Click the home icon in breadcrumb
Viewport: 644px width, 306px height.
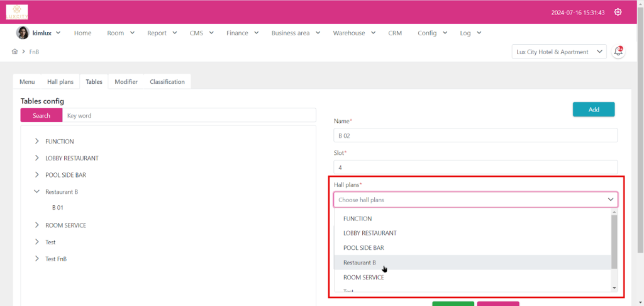[14, 52]
